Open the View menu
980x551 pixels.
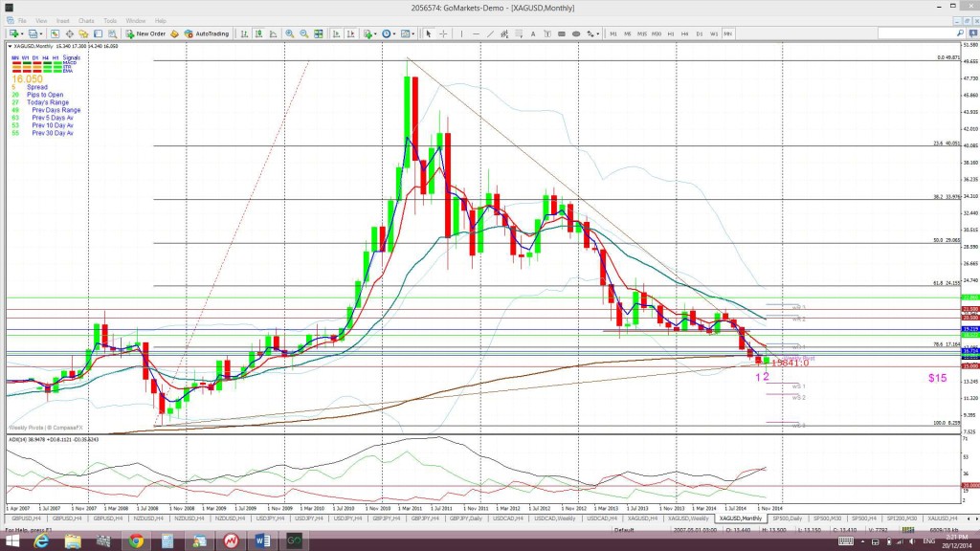click(x=41, y=21)
